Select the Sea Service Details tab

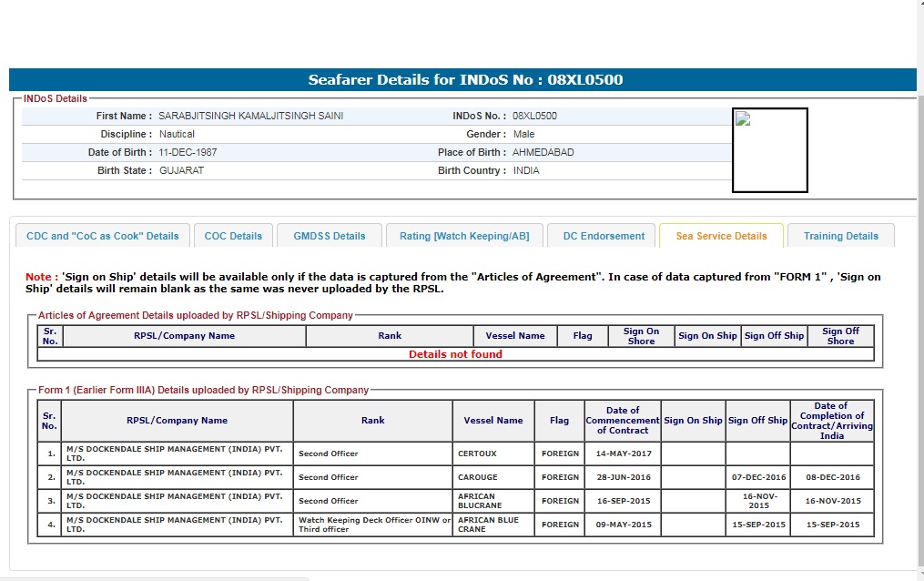tap(721, 236)
